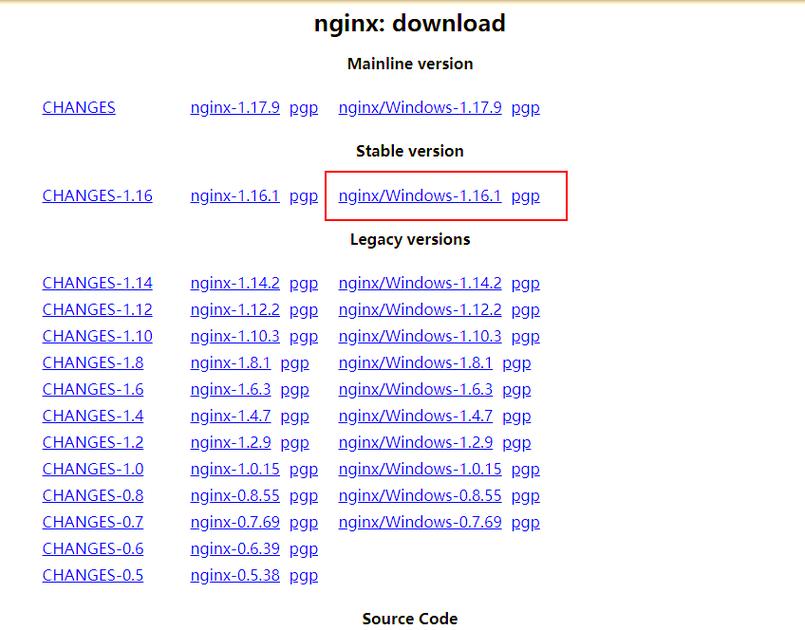The image size is (805, 630).
Task: Download the nginx-1.14.2 source
Action: pyautogui.click(x=235, y=283)
